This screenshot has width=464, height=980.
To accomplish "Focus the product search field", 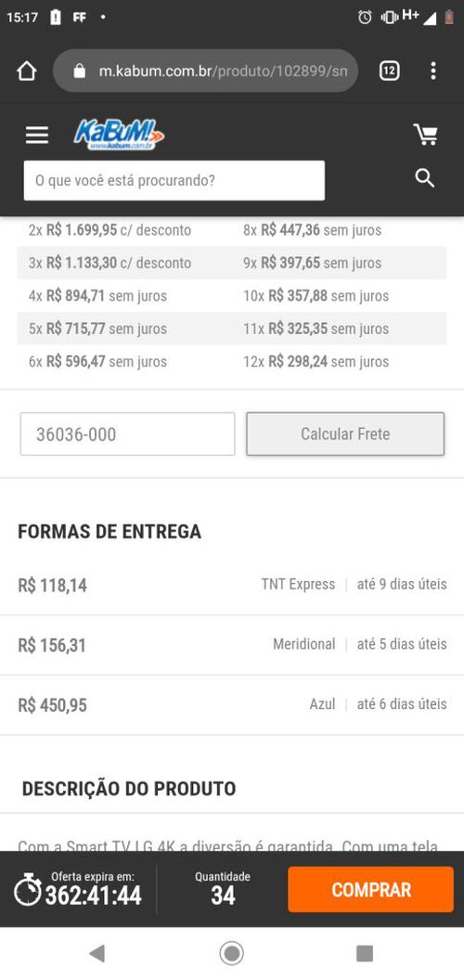I will [174, 181].
